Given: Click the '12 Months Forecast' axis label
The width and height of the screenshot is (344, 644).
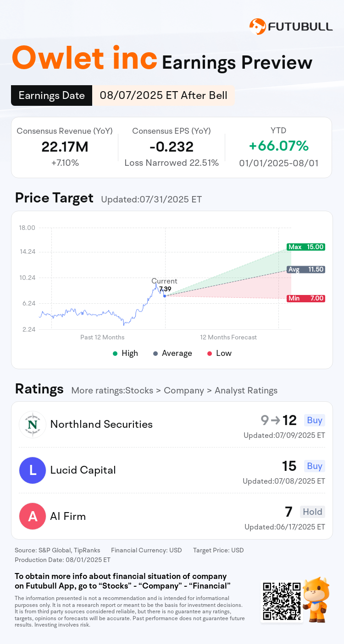Looking at the screenshot, I should click(x=228, y=337).
